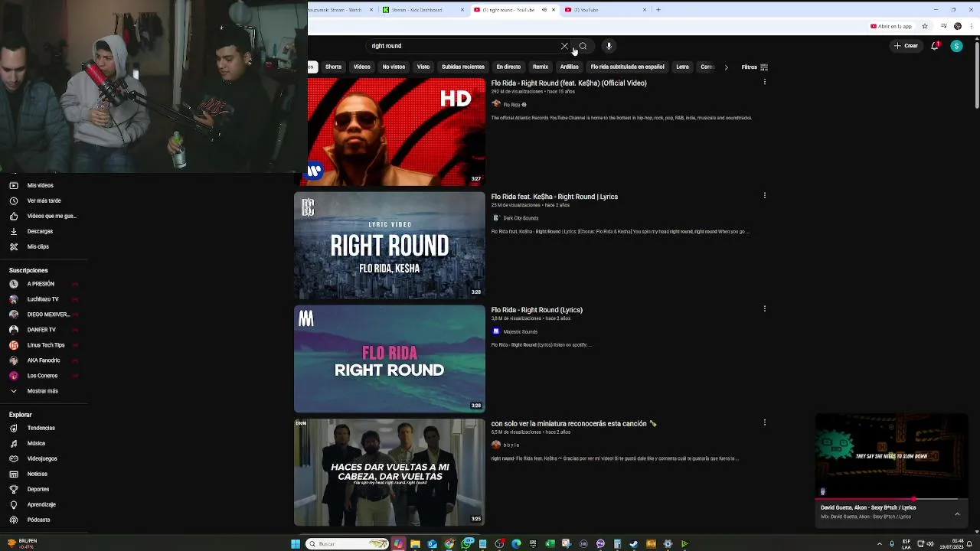Open Ver más tarde in the sidebar
Image resolution: width=980 pixels, height=551 pixels.
click(43, 201)
